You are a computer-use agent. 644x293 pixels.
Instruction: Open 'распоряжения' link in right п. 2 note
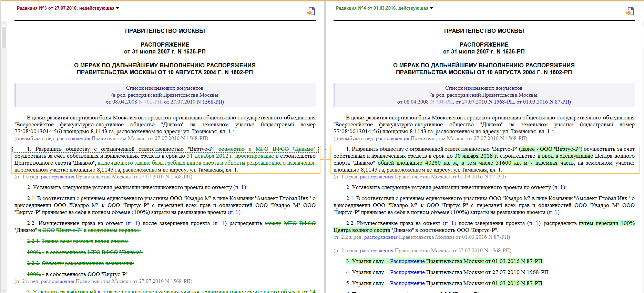[377, 251]
